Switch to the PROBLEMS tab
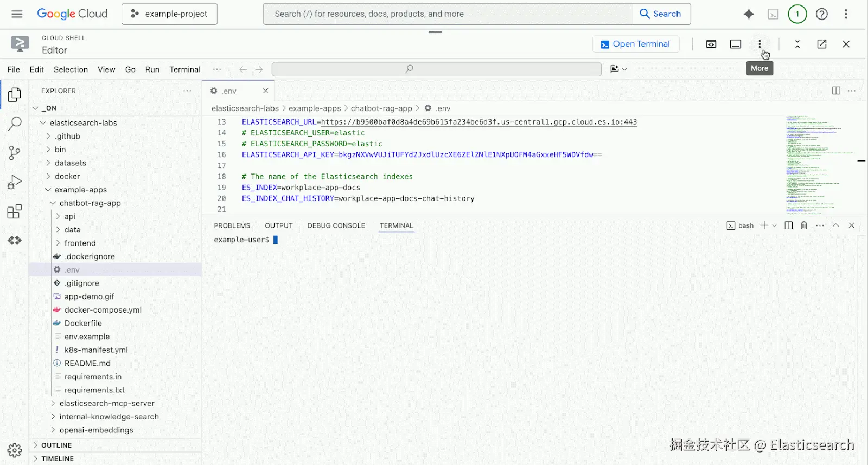Screen dimensions: 868x465 [x=232, y=225]
